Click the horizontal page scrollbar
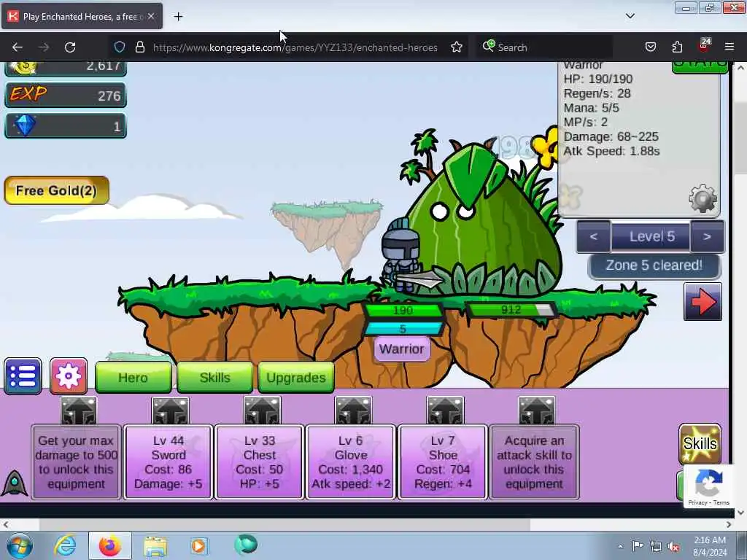The image size is (747, 560). (285, 525)
